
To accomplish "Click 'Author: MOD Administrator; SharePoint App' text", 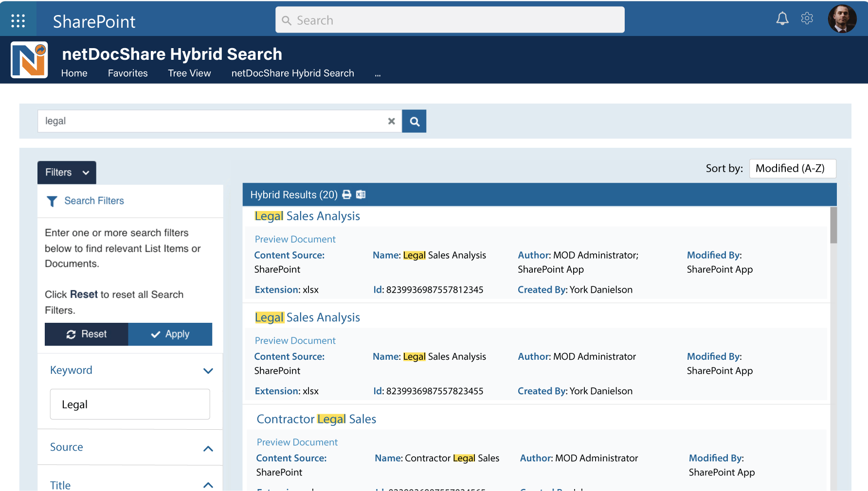I will pyautogui.click(x=578, y=262).
